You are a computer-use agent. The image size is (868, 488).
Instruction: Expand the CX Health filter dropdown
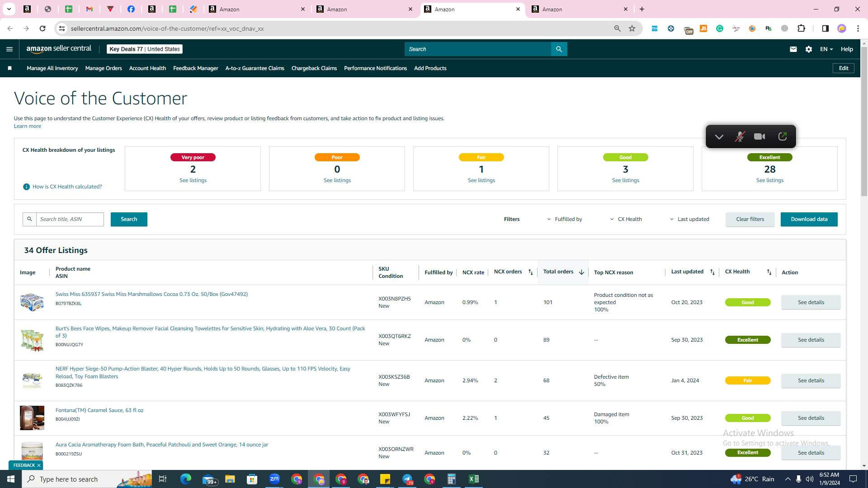tap(626, 219)
